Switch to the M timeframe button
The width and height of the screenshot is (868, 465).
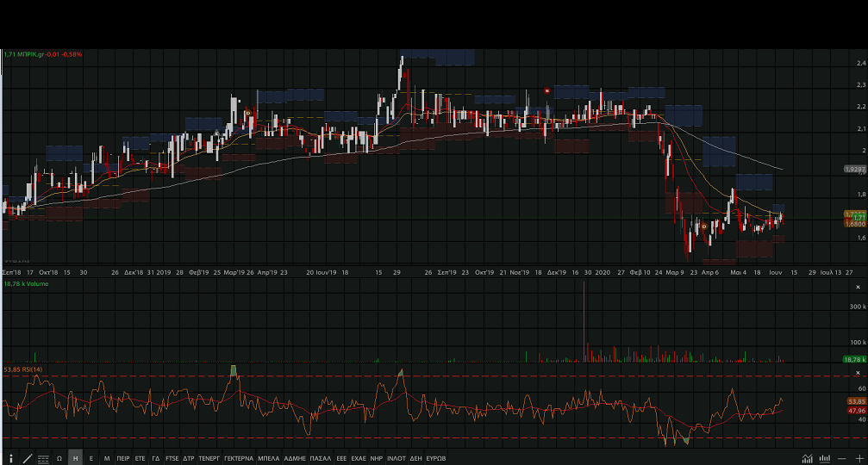107,459
